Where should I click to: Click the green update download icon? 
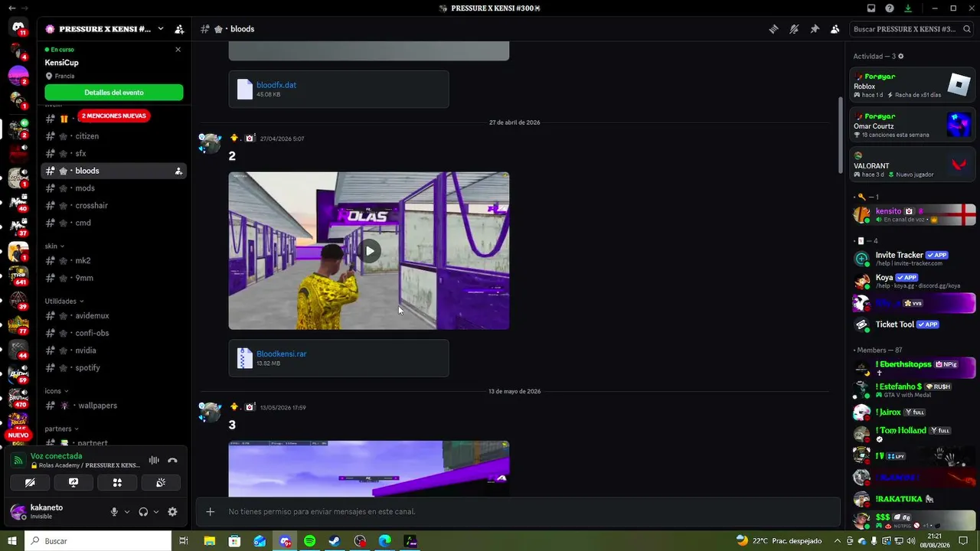tap(908, 8)
